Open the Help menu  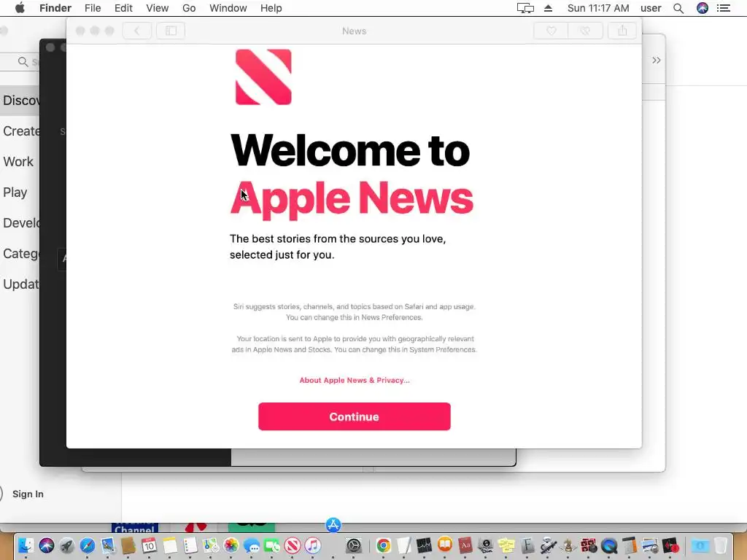(271, 8)
